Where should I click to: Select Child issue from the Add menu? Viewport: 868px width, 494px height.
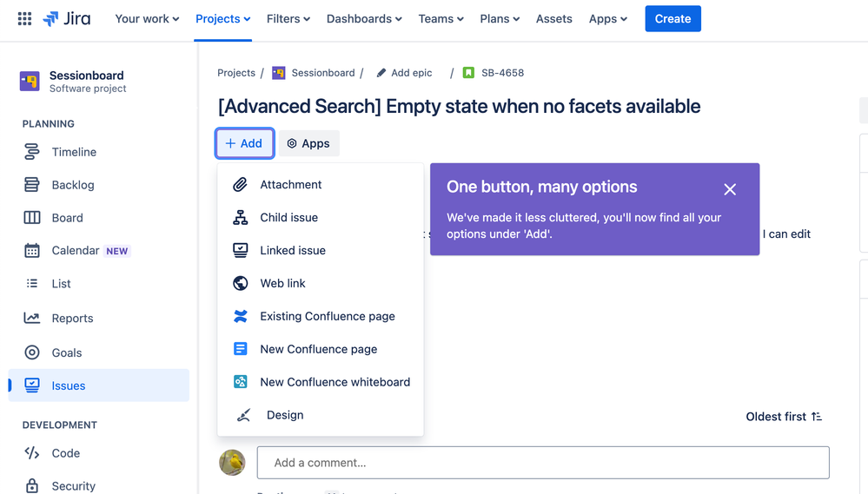[320, 217]
